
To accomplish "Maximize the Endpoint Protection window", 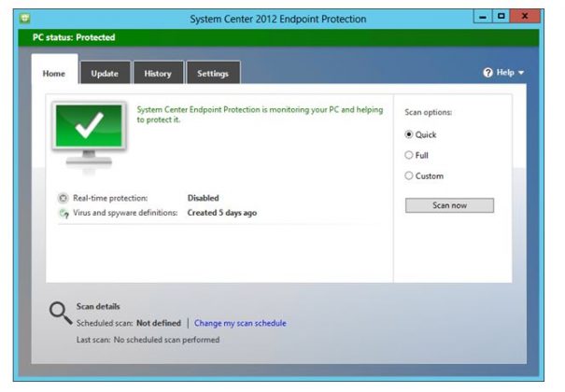I will (x=501, y=17).
